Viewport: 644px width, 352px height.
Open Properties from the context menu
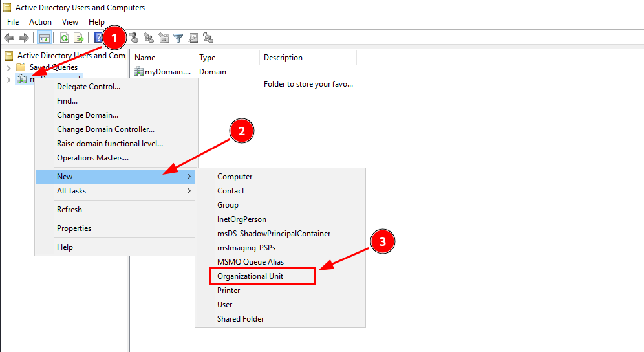pos(115,228)
